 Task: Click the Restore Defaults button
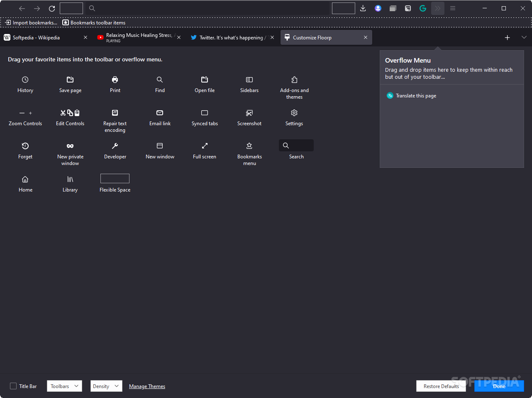click(441, 386)
